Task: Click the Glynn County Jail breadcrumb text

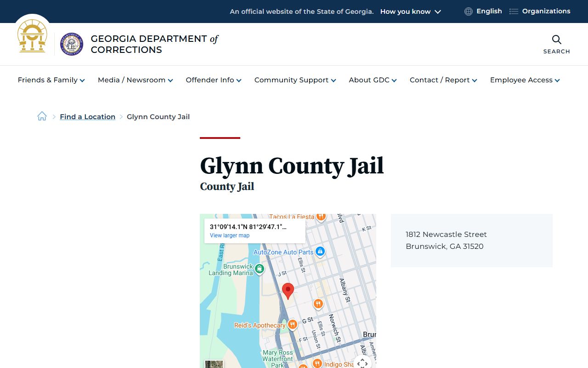Action: click(x=158, y=117)
